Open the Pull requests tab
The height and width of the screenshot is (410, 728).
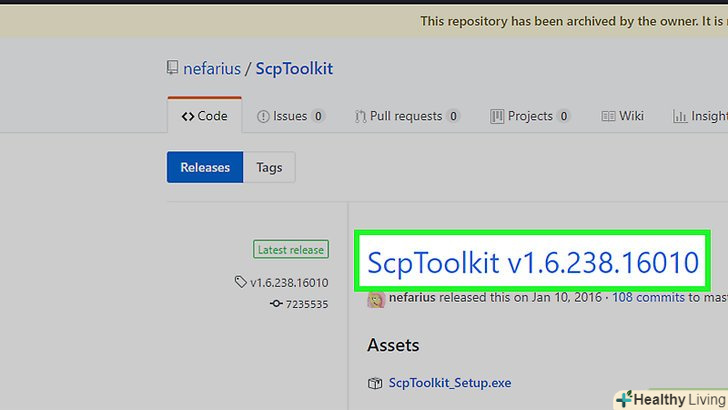point(407,116)
